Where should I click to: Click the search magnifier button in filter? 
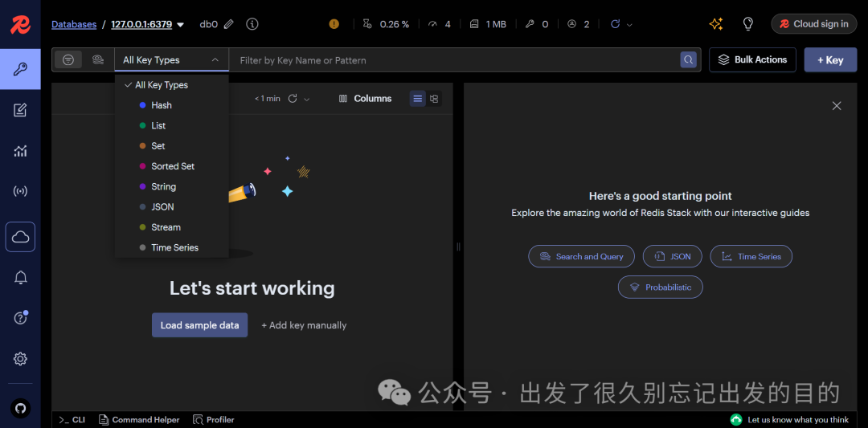pyautogui.click(x=688, y=59)
